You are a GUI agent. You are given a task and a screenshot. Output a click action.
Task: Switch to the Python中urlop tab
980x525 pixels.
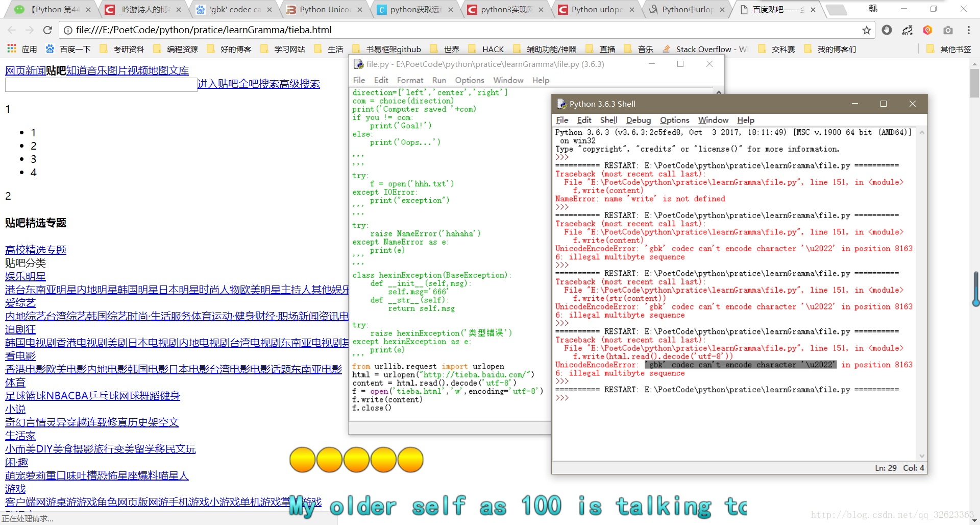pos(688,9)
